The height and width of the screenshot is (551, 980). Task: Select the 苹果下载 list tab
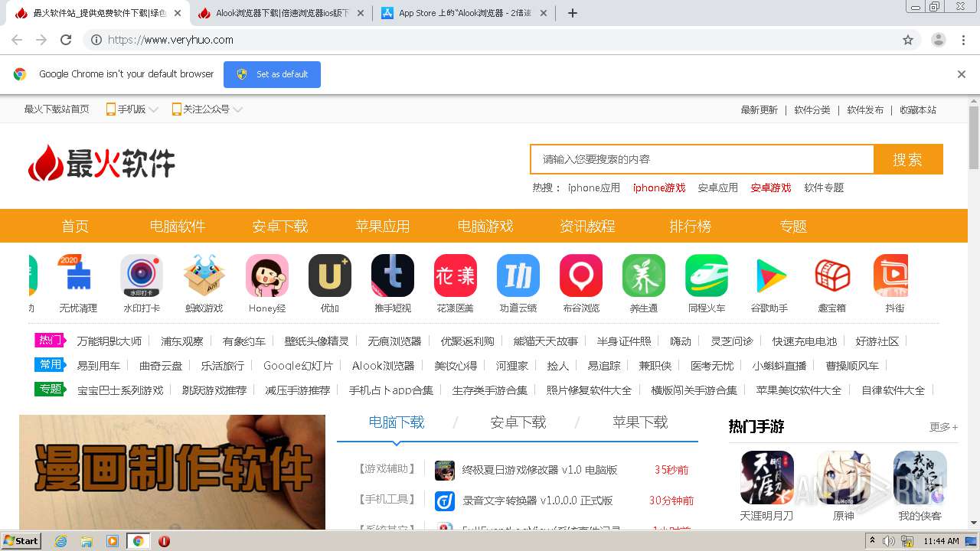pyautogui.click(x=640, y=422)
